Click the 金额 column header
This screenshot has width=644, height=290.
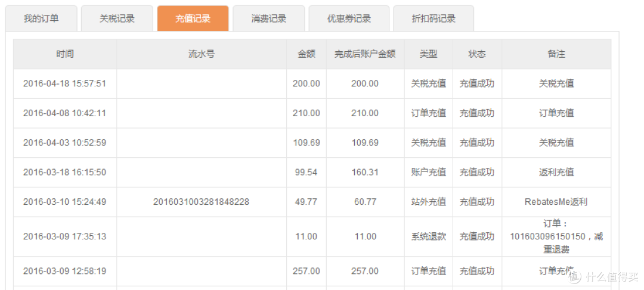(x=306, y=54)
